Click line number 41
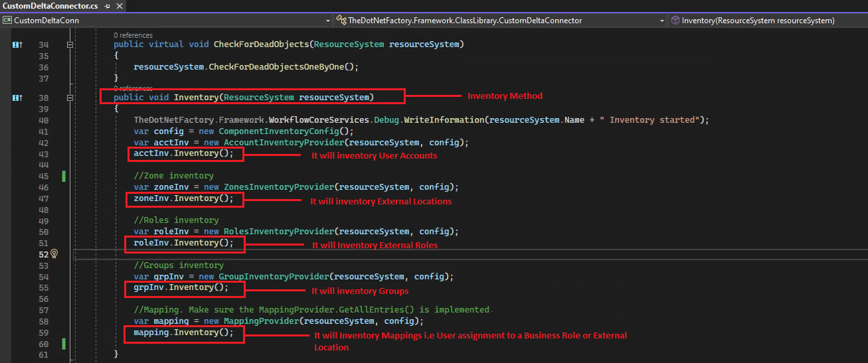The height and width of the screenshot is (363, 868). point(43,131)
